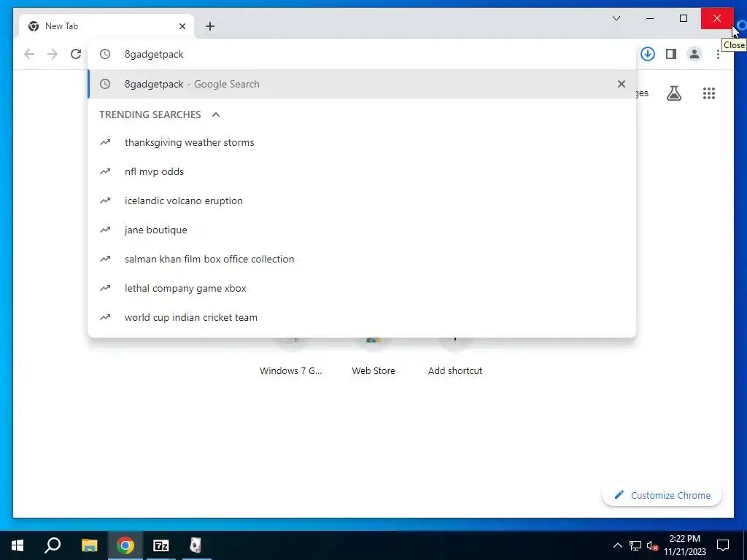Select lethal company game xbox suggestion
The image size is (747, 560).
[362, 288]
